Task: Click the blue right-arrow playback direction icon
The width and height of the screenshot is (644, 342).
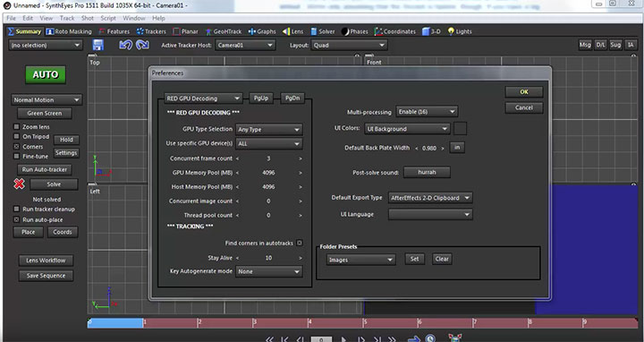Action: pos(413,338)
